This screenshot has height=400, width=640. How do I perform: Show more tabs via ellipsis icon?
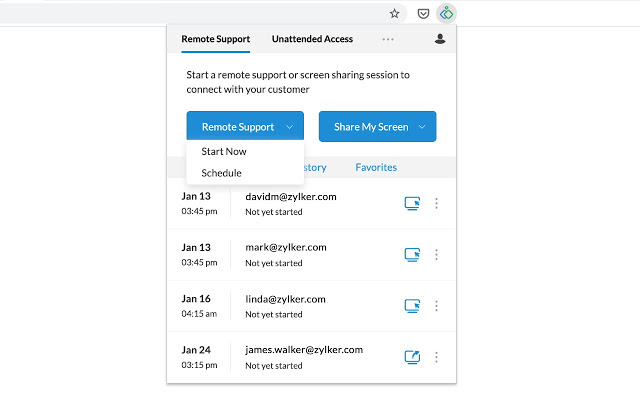(x=388, y=39)
